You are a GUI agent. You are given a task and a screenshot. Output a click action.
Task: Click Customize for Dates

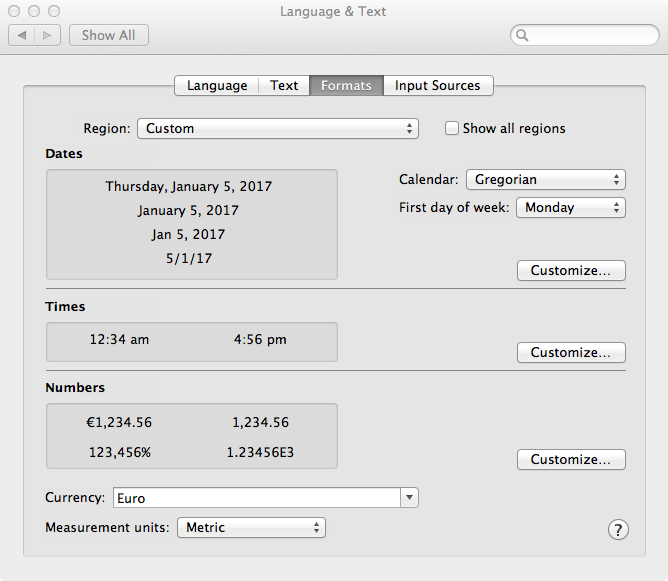tap(571, 271)
